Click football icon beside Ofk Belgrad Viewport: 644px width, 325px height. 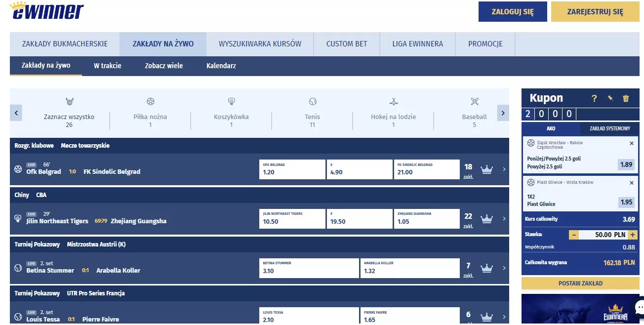coord(18,169)
